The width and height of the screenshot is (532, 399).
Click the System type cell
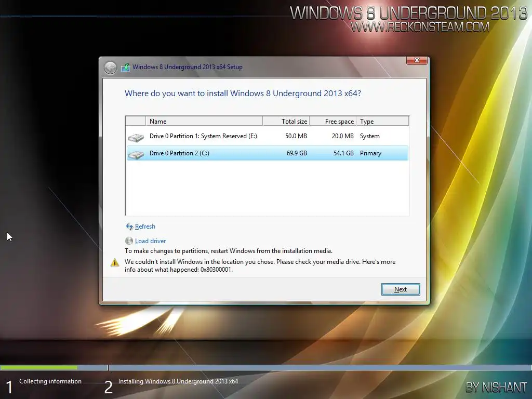tap(370, 136)
